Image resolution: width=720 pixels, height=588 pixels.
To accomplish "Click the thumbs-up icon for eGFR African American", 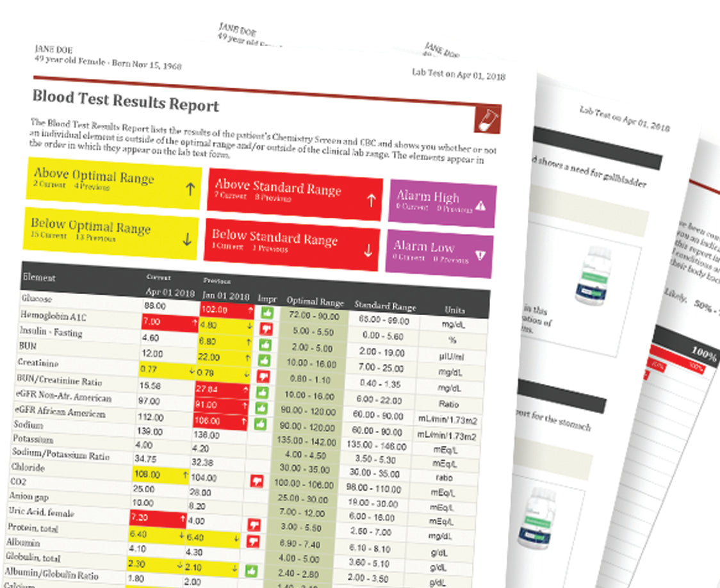I will coord(260,423).
